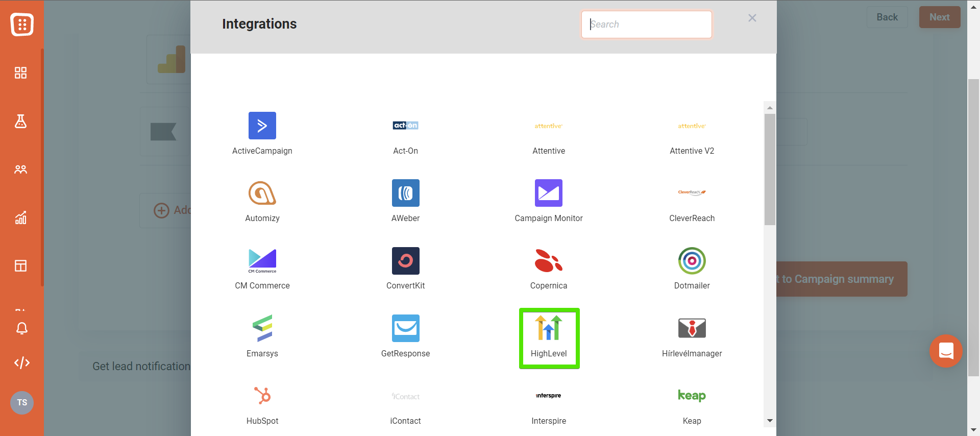
Task: Open the Hírlevélmanager integration icon
Action: coord(692,328)
